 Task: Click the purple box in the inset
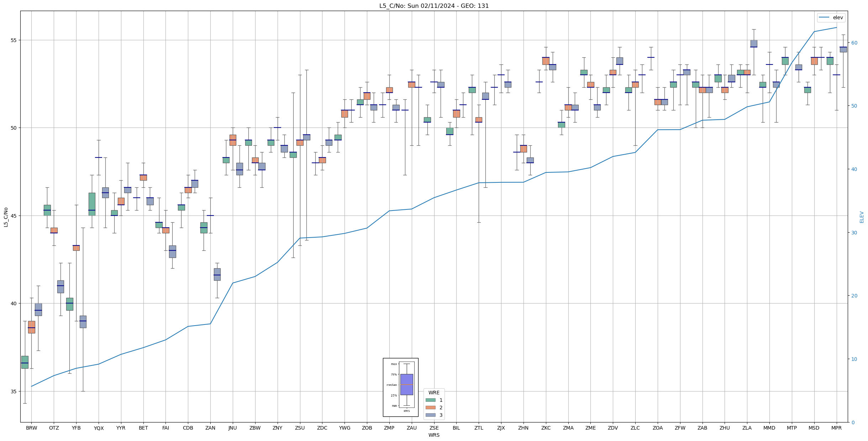(x=406, y=384)
